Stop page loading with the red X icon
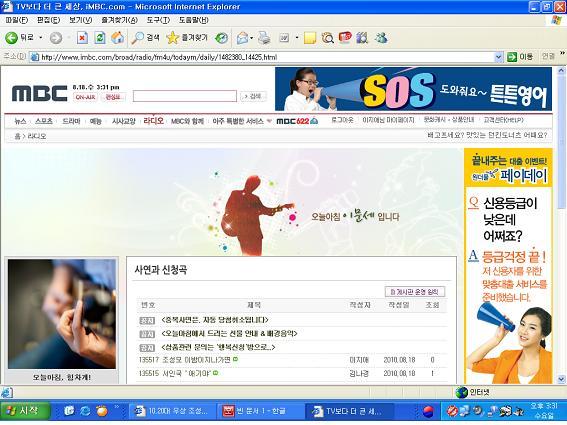 click(x=82, y=38)
